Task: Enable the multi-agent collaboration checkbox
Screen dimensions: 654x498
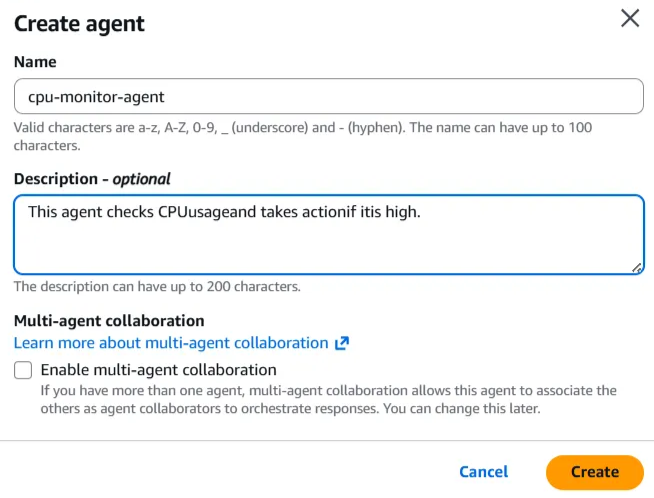Action: [23, 370]
